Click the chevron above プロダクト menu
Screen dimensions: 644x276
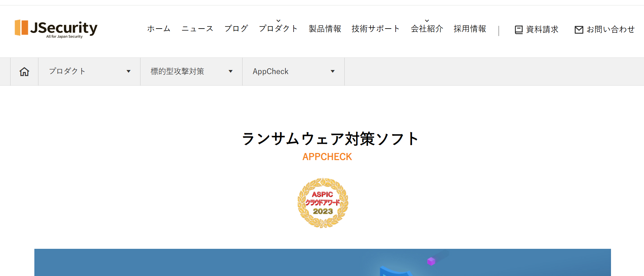tap(278, 21)
